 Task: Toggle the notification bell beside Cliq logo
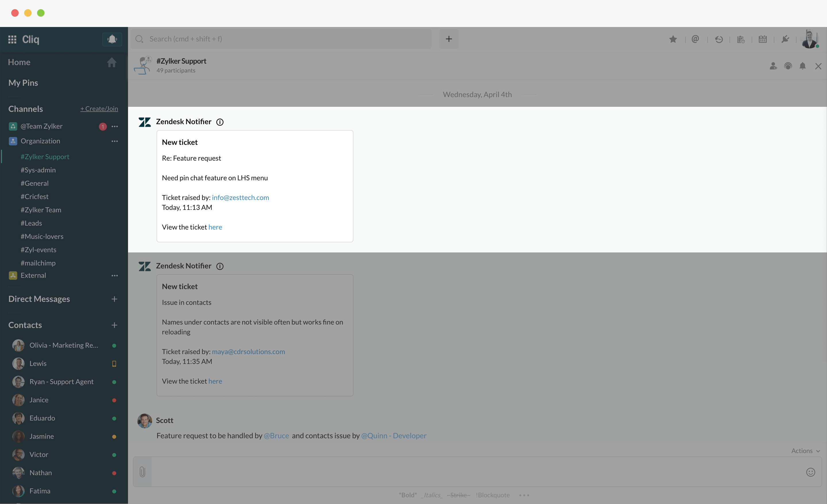coord(112,39)
